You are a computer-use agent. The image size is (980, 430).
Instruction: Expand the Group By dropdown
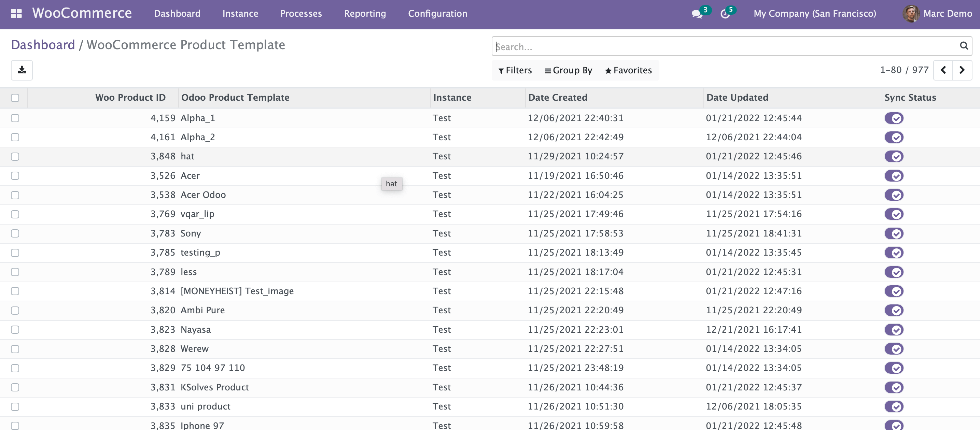click(569, 70)
